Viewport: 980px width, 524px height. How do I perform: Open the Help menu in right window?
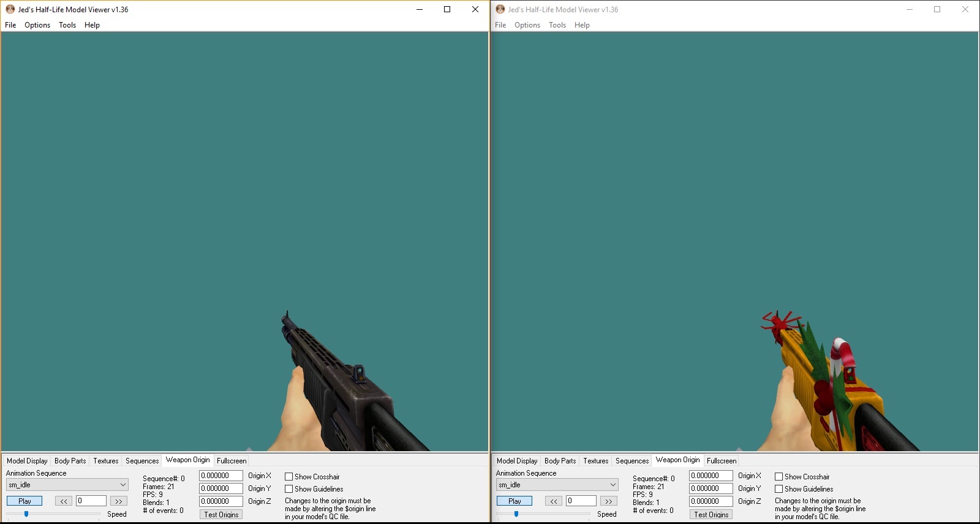pyautogui.click(x=582, y=25)
